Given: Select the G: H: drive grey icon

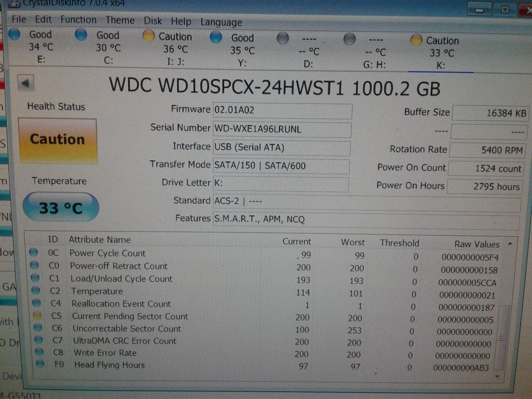Looking at the screenshot, I should [x=349, y=39].
